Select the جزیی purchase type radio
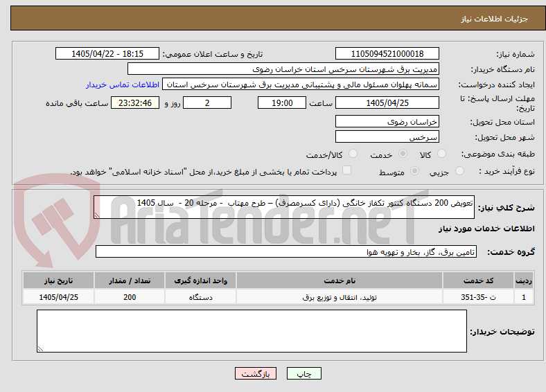The height and width of the screenshot is (392, 546). click(459, 171)
